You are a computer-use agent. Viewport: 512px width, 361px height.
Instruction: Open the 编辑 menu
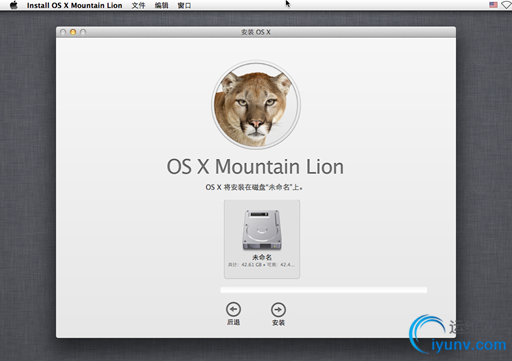(161, 5)
